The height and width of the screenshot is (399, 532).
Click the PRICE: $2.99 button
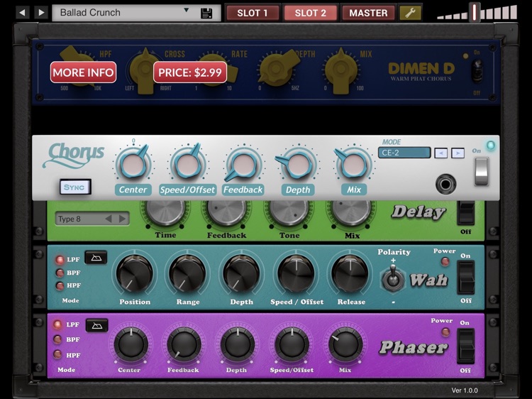(x=189, y=72)
